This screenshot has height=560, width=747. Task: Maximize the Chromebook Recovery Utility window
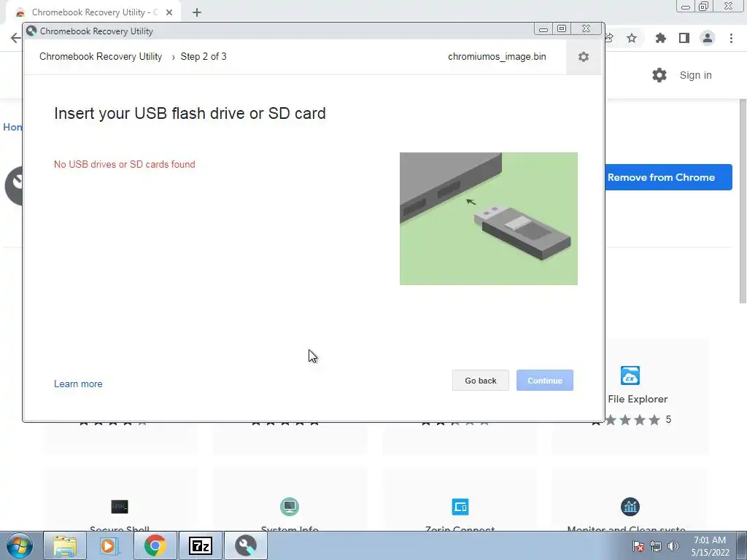tap(562, 29)
